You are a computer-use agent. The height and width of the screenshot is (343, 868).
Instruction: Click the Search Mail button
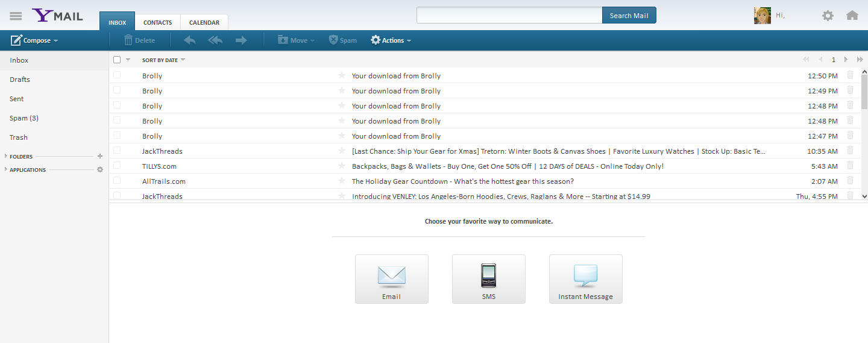click(629, 16)
